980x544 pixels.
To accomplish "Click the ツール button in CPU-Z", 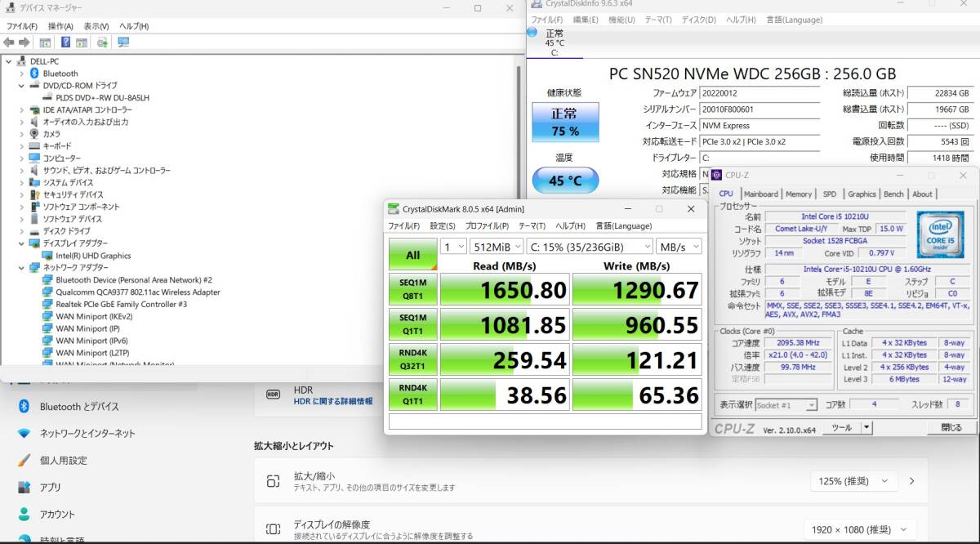I will pos(841,428).
